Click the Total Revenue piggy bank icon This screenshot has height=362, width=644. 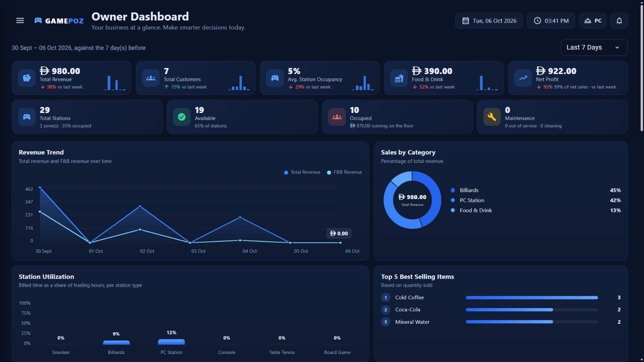pos(27,78)
